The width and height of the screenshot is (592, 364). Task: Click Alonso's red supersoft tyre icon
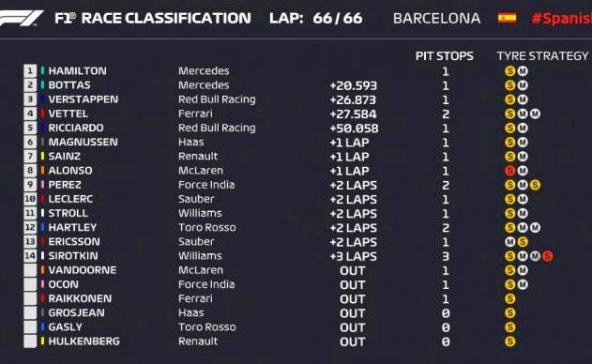tap(510, 171)
